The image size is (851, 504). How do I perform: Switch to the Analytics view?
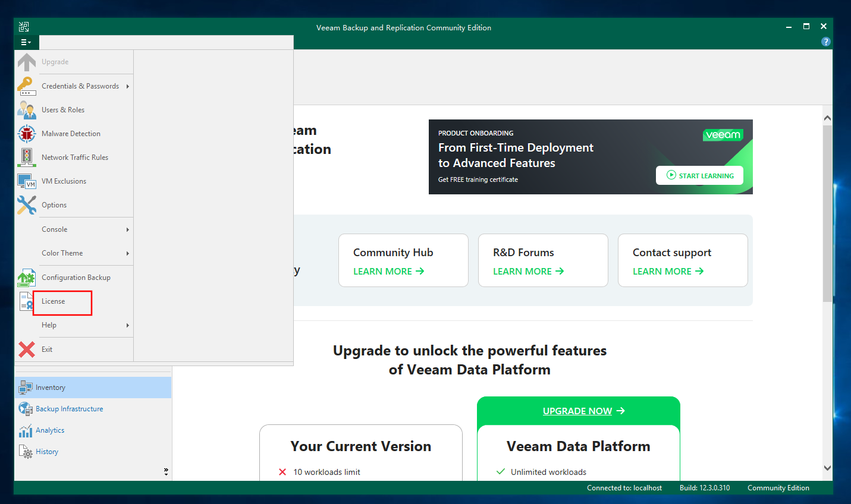tap(93, 430)
